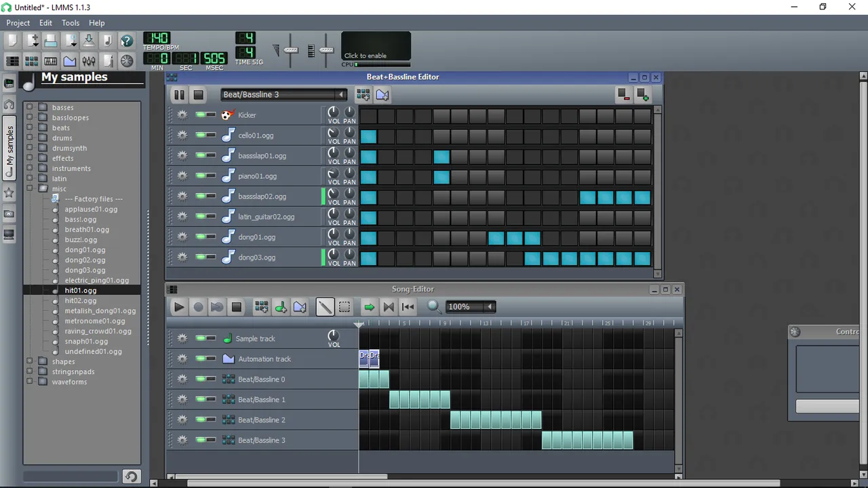Click the oscilloscope 'Click to enable' display
868x488 pixels.
pyautogui.click(x=376, y=46)
